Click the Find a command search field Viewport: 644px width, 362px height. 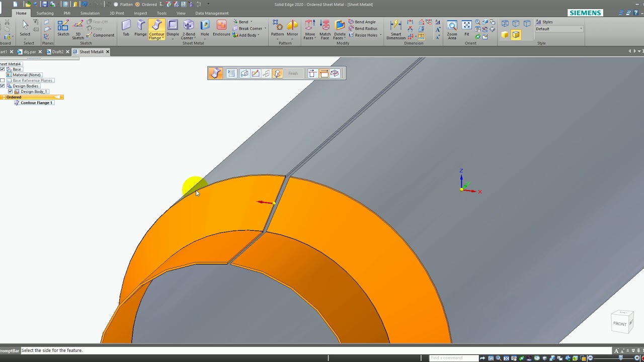tap(453, 358)
